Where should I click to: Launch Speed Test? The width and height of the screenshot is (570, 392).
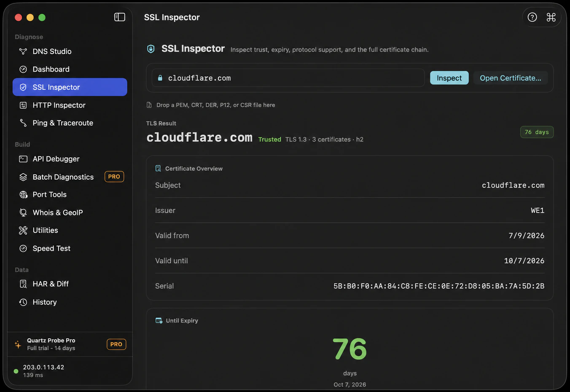[70, 249]
